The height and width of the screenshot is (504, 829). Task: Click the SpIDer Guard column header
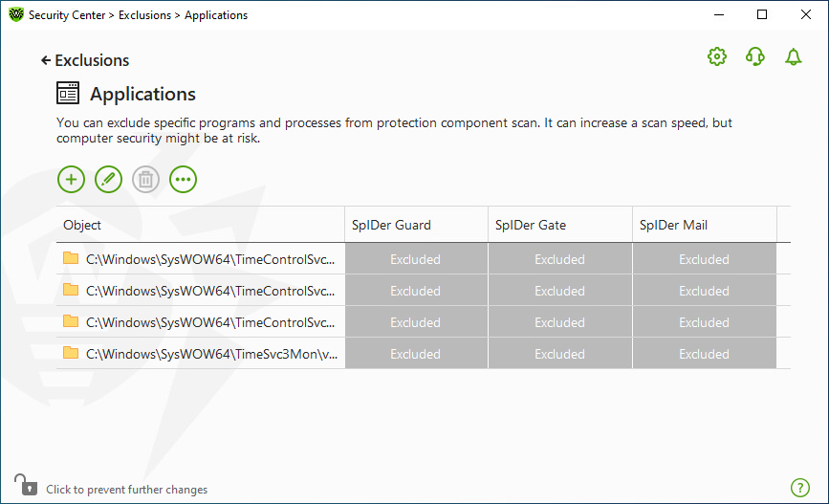tap(416, 225)
